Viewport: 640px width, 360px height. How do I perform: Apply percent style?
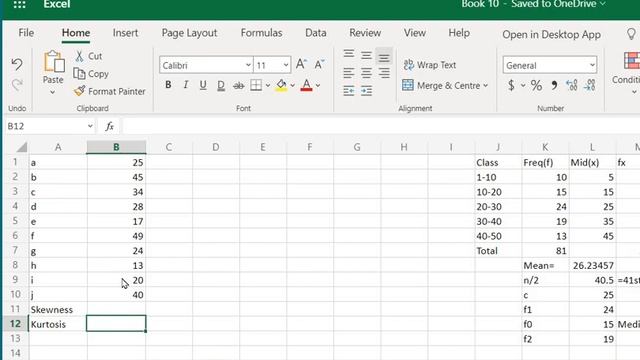coord(536,85)
